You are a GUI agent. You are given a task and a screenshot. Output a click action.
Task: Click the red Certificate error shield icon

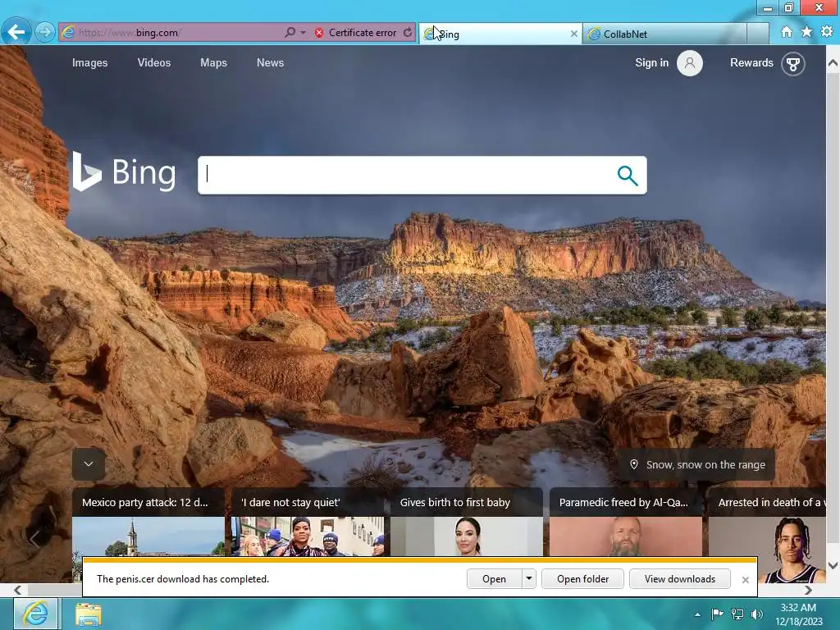(319, 33)
